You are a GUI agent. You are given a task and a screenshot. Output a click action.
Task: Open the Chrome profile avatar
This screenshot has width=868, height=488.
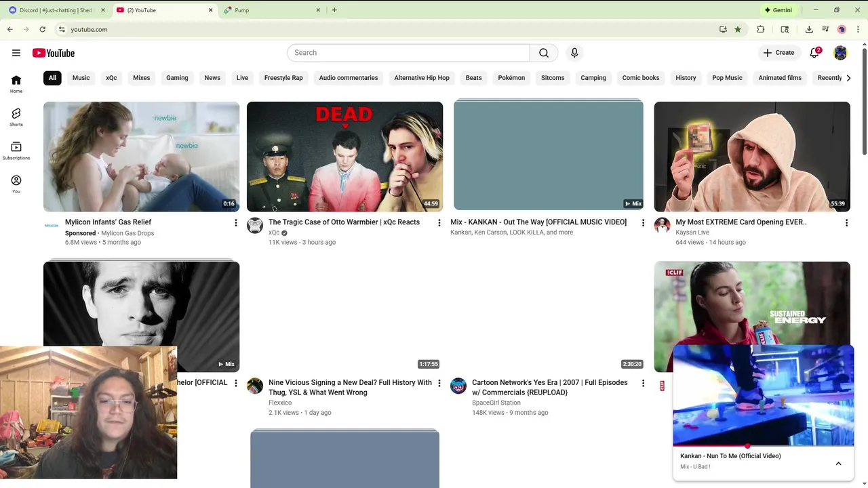[x=842, y=29]
